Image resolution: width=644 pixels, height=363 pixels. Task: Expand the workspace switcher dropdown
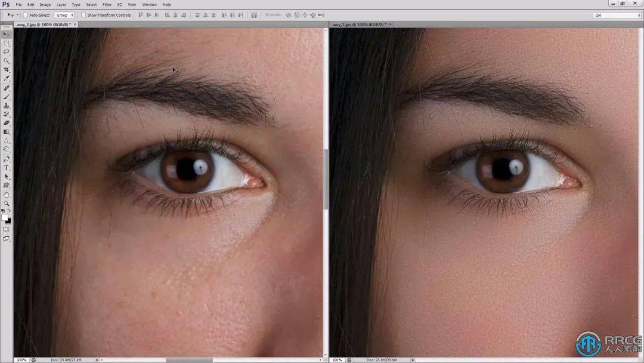point(617,15)
